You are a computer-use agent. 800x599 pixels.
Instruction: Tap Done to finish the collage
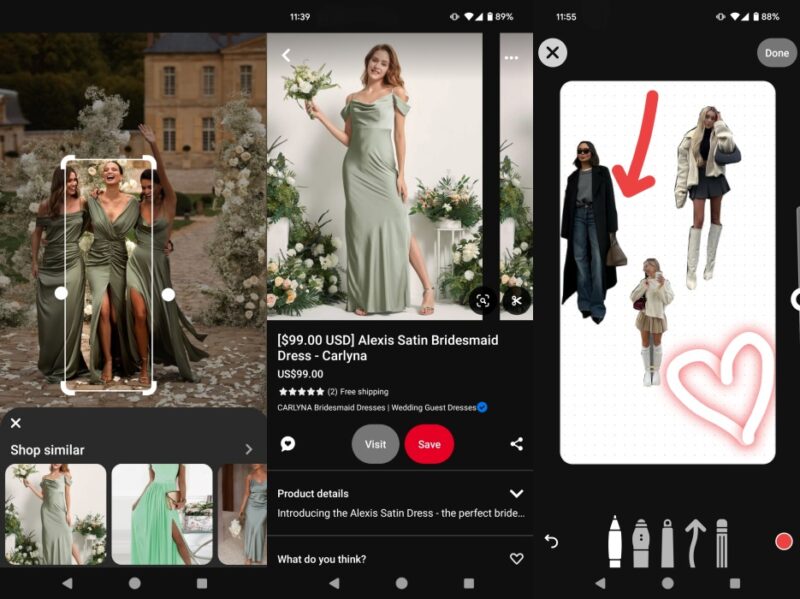(x=776, y=53)
